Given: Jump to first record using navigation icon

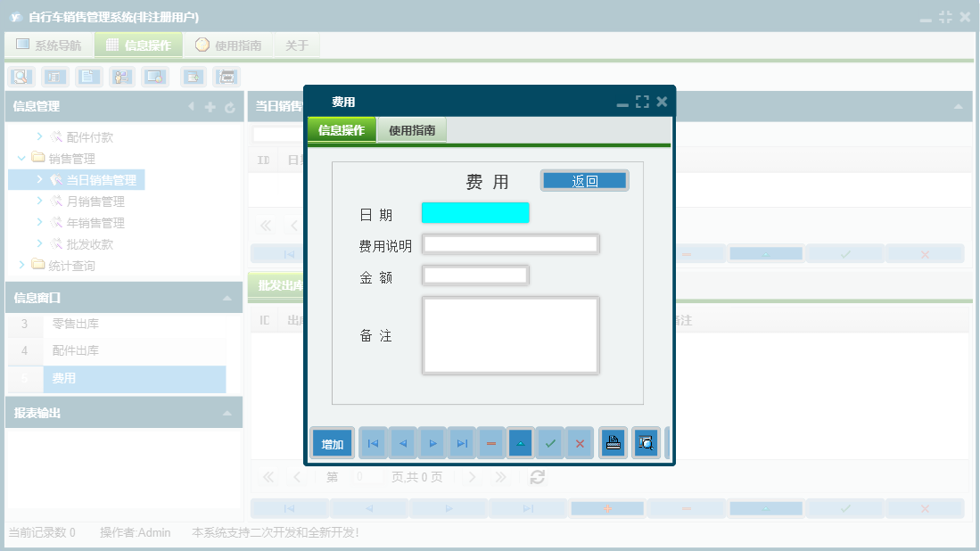Looking at the screenshot, I should (x=372, y=442).
